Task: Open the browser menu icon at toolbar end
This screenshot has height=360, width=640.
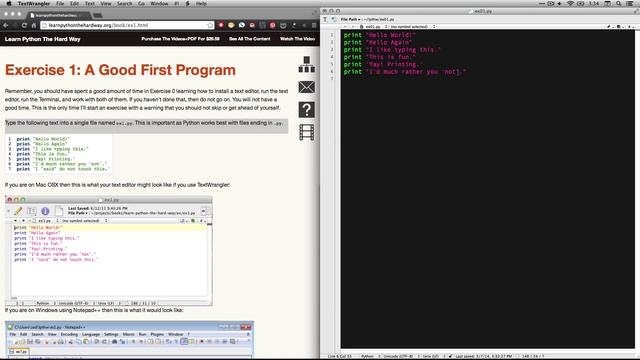Action: [x=314, y=25]
